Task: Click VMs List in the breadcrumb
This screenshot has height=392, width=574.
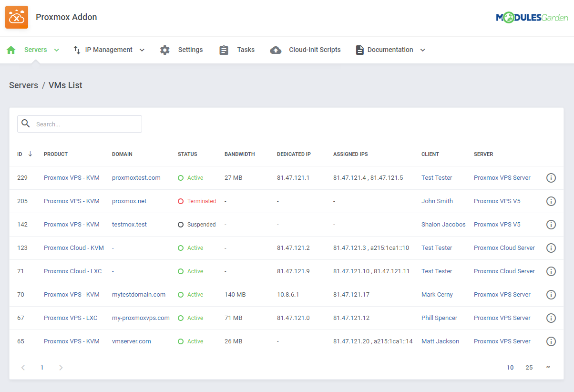Action: tap(65, 85)
